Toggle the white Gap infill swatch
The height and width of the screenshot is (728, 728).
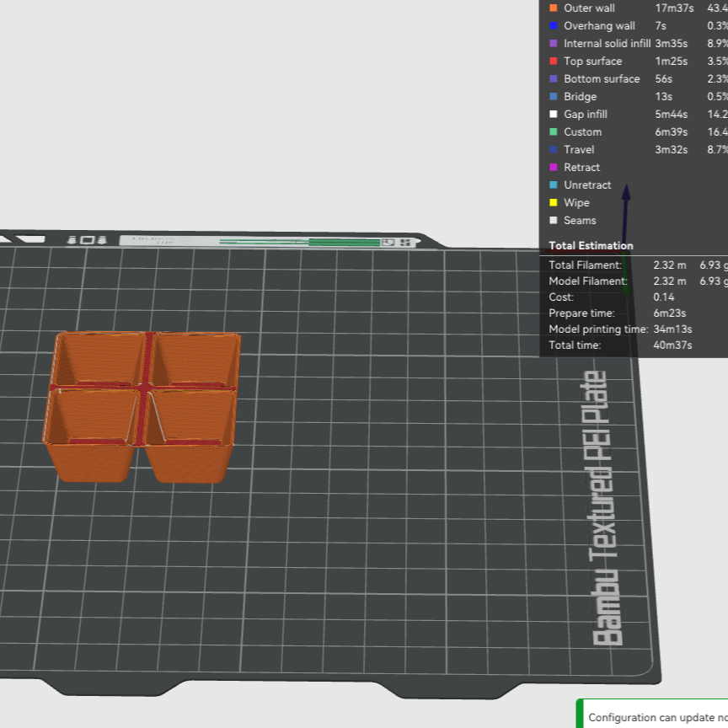coord(553,114)
